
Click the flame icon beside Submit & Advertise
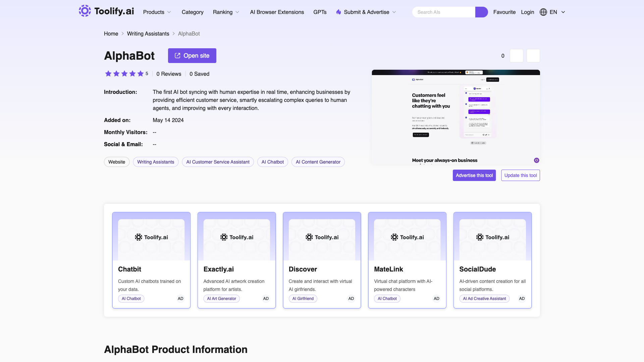(338, 12)
